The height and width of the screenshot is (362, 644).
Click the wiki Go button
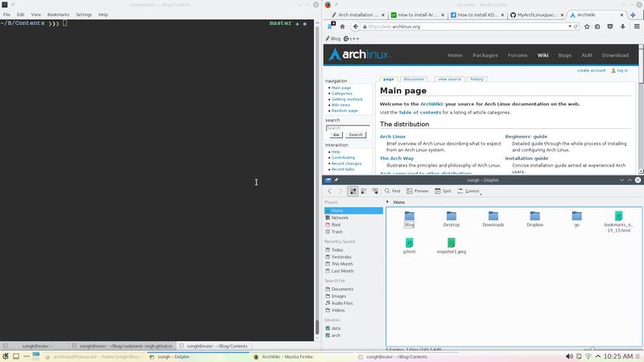(x=336, y=134)
